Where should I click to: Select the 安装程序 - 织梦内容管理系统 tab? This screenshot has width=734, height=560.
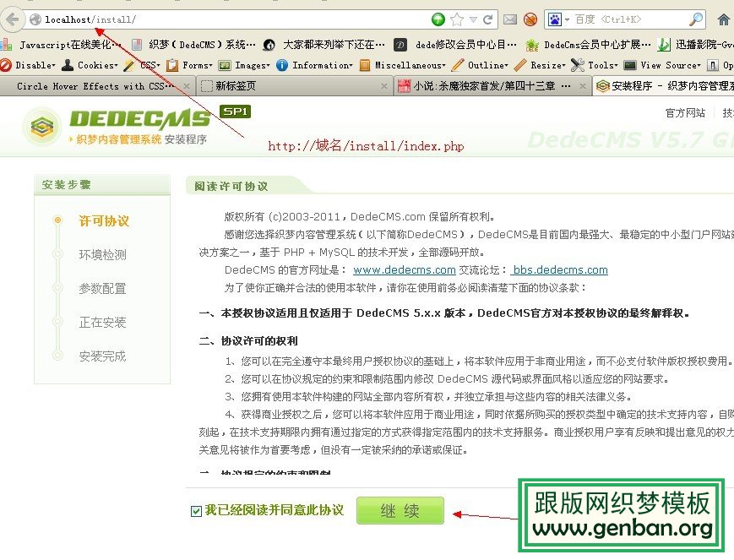tap(664, 86)
